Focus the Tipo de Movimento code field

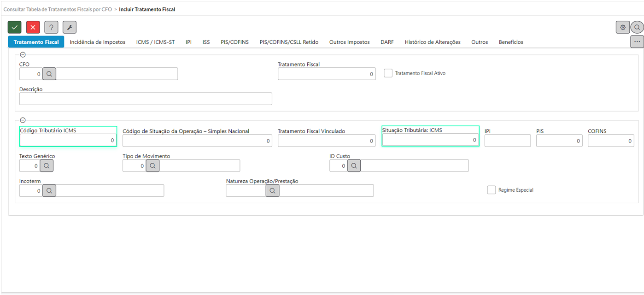[x=135, y=165]
